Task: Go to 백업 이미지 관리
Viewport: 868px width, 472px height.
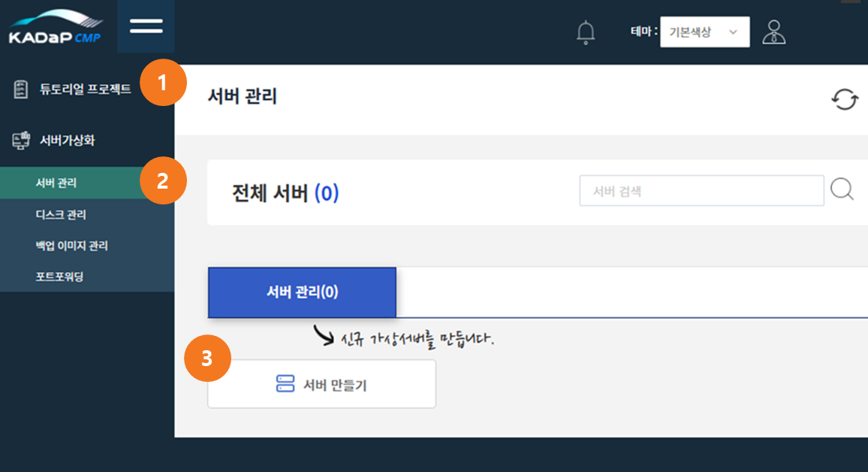Action: tap(71, 246)
